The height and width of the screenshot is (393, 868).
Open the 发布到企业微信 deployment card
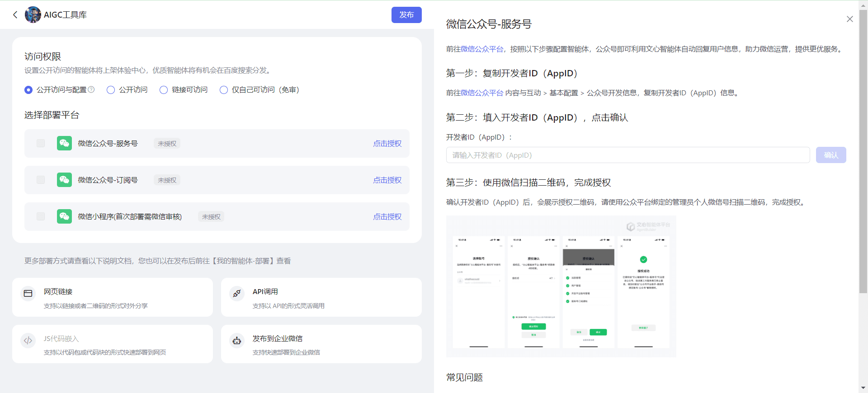tap(321, 344)
